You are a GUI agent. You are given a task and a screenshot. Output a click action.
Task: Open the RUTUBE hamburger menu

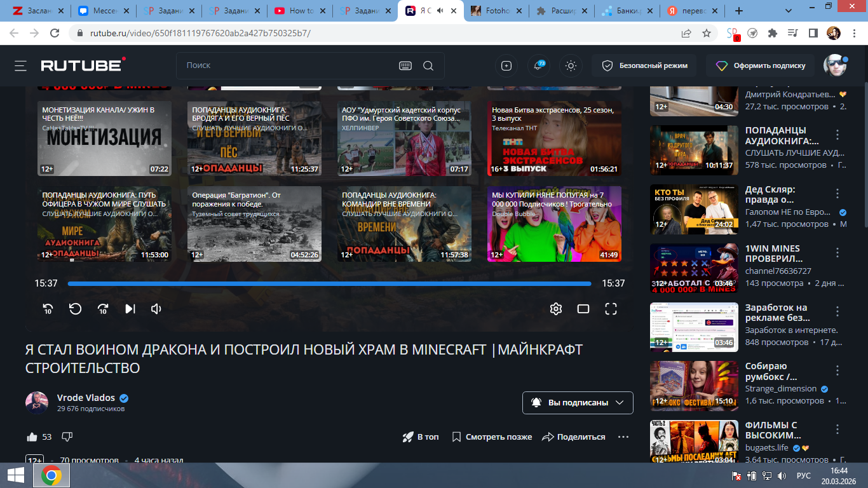[x=21, y=65]
